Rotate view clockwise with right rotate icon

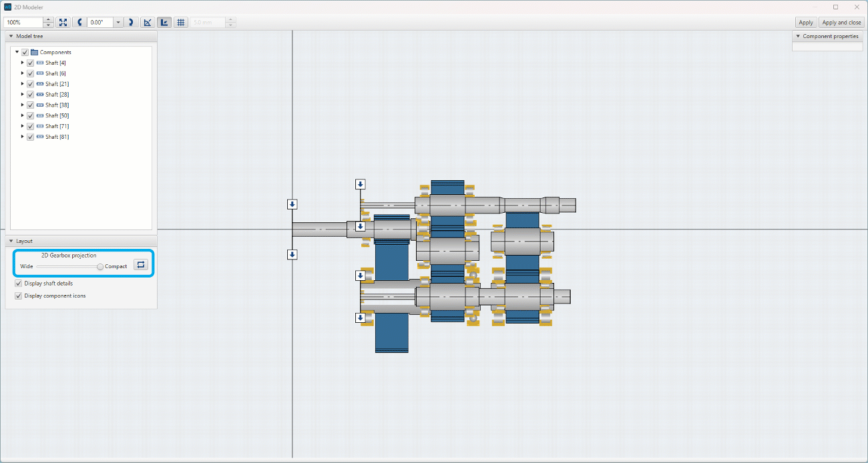click(131, 22)
